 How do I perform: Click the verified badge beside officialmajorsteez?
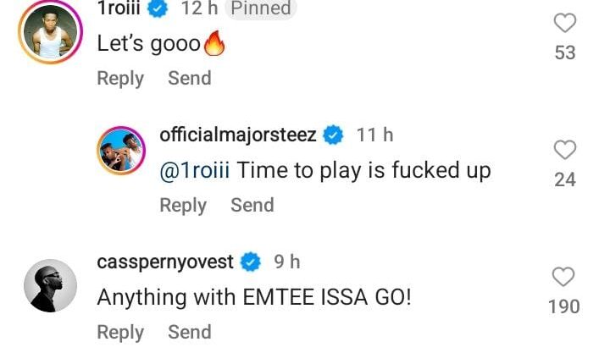click(x=334, y=135)
